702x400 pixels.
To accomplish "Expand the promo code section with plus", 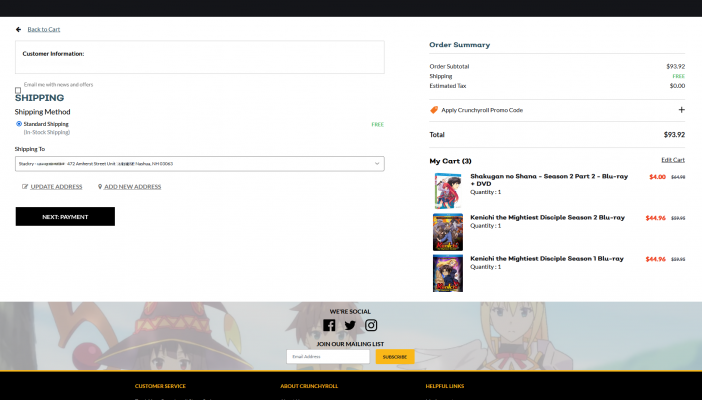I will (681, 110).
